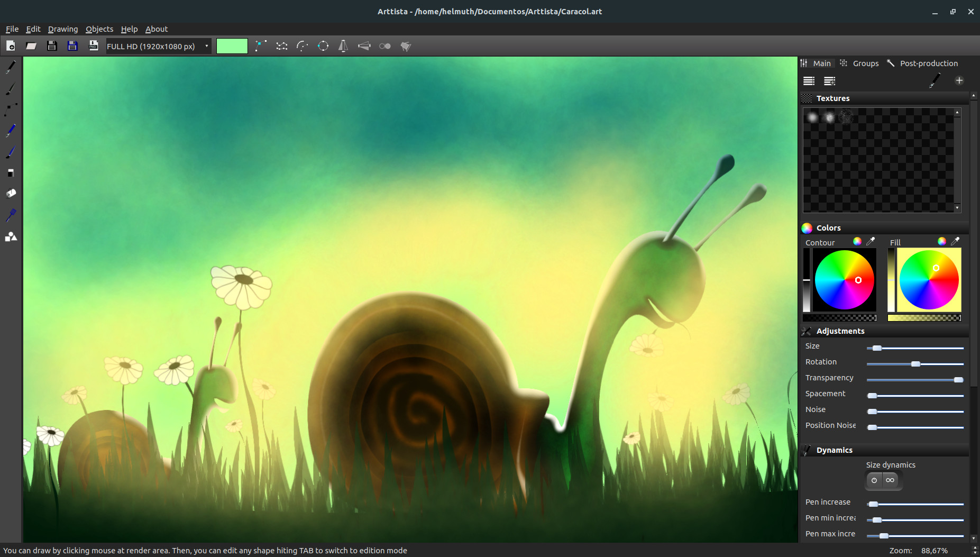Switch to detailed list view in right panel
The image size is (980, 557).
tap(829, 81)
